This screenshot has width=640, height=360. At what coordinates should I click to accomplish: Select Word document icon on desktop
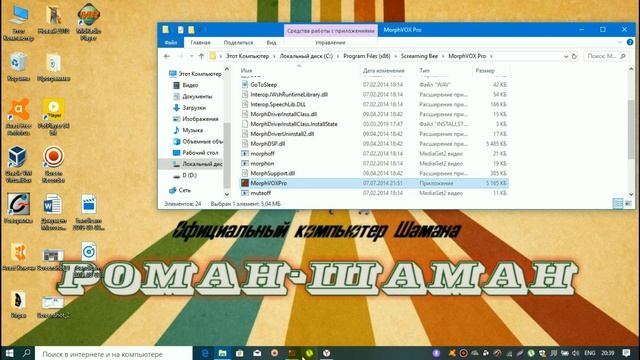pyautogui.click(x=53, y=212)
